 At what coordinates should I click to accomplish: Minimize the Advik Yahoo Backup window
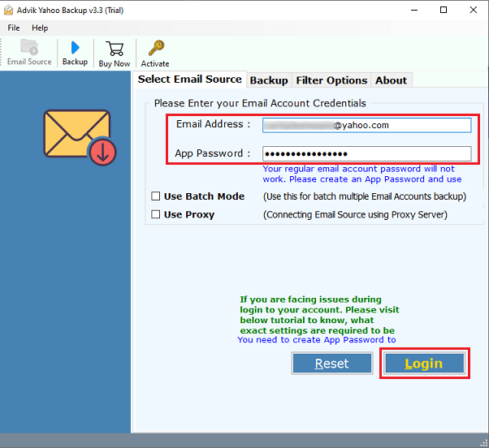[414, 11]
